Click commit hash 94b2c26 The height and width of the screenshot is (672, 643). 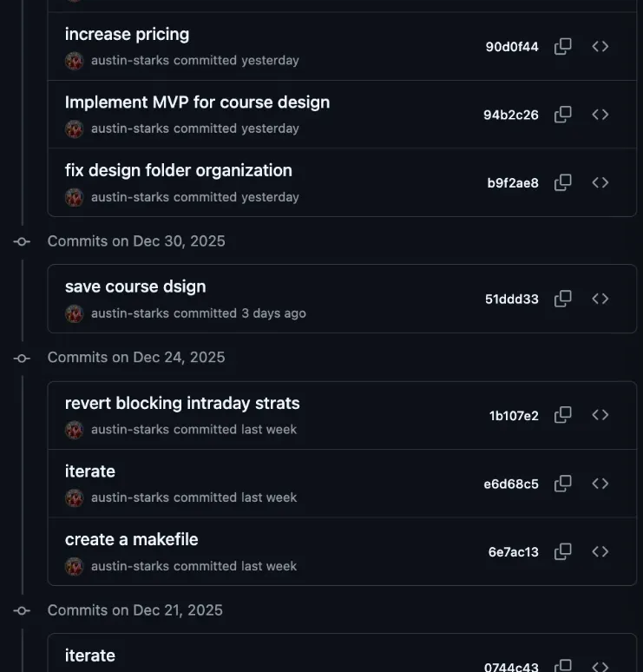[510, 115]
